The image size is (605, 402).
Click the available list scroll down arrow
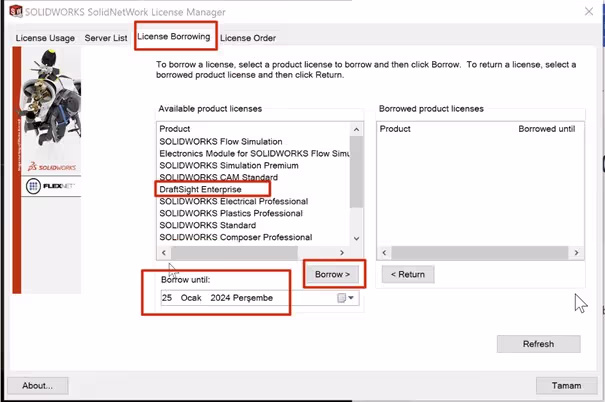[356, 238]
